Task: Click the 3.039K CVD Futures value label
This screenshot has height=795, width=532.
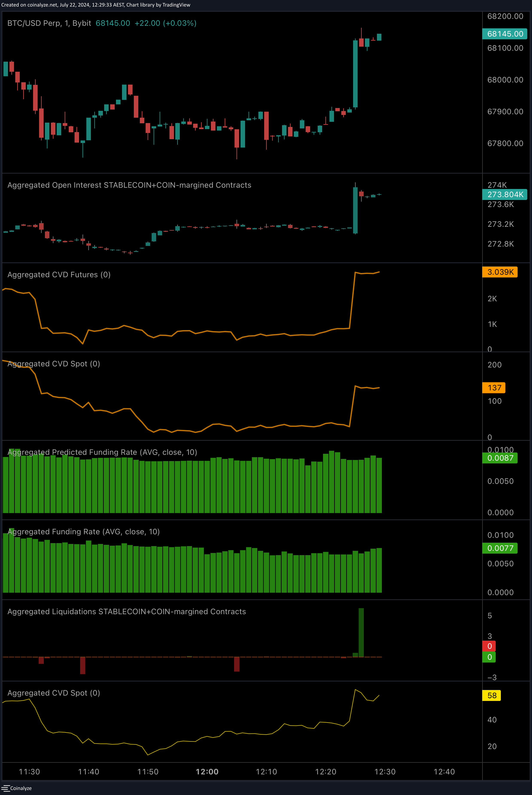Action: pos(500,272)
